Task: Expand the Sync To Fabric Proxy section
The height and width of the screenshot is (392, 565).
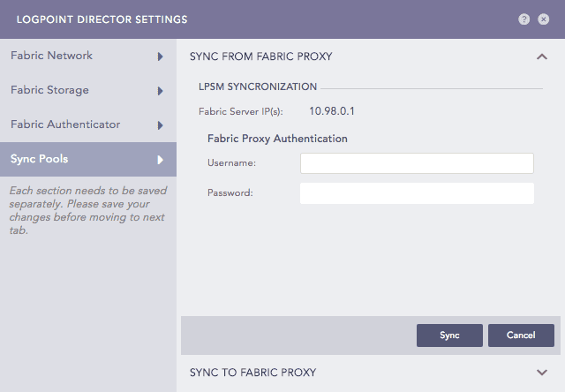Action: click(x=542, y=373)
